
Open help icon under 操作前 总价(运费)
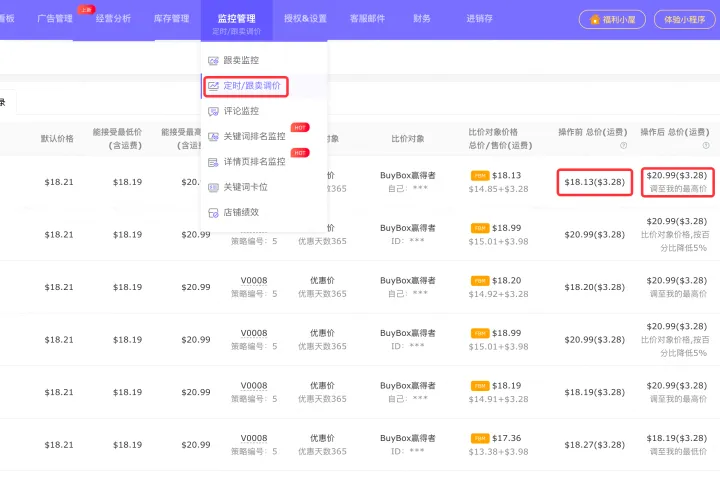623,146
